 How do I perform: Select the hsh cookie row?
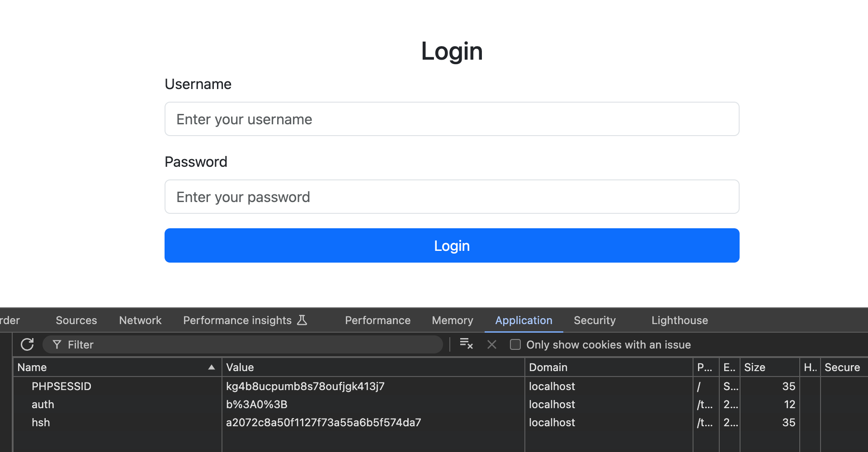[41, 423]
